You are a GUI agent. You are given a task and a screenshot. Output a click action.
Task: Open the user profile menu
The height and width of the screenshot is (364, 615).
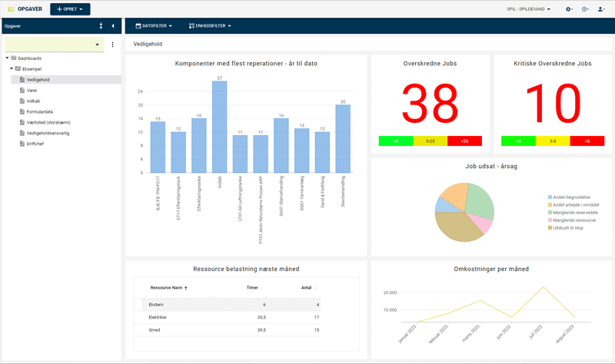(x=601, y=9)
